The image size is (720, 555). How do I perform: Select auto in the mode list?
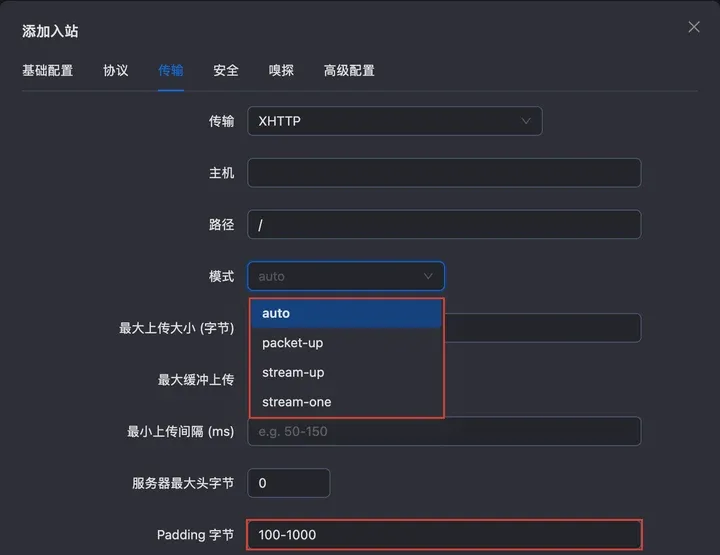click(346, 314)
